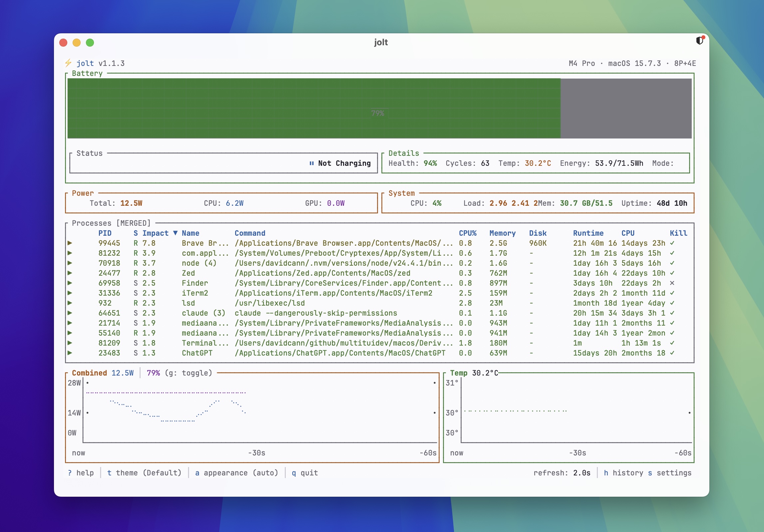The image size is (764, 532).
Task: Sort processes by the CPU% column header
Action: click(467, 233)
